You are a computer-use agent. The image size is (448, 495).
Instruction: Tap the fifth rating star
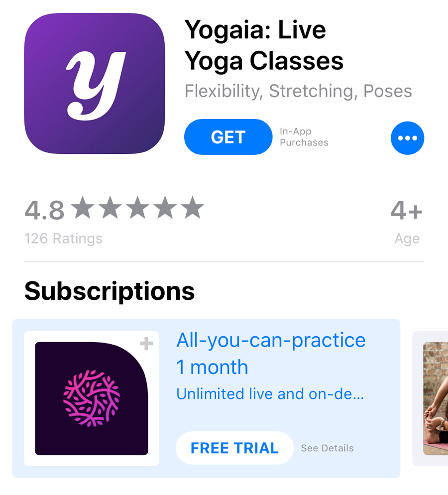pyautogui.click(x=193, y=208)
